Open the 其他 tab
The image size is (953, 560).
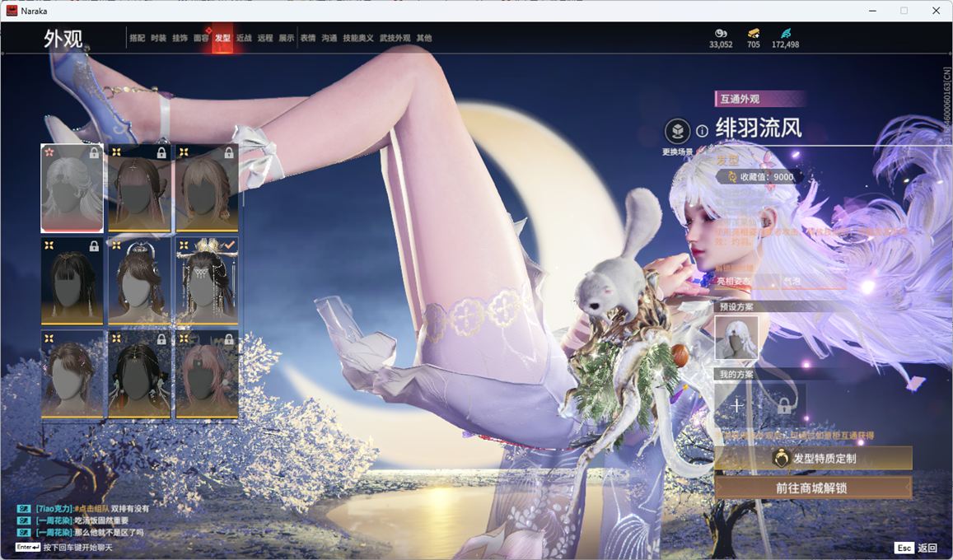[x=424, y=38]
